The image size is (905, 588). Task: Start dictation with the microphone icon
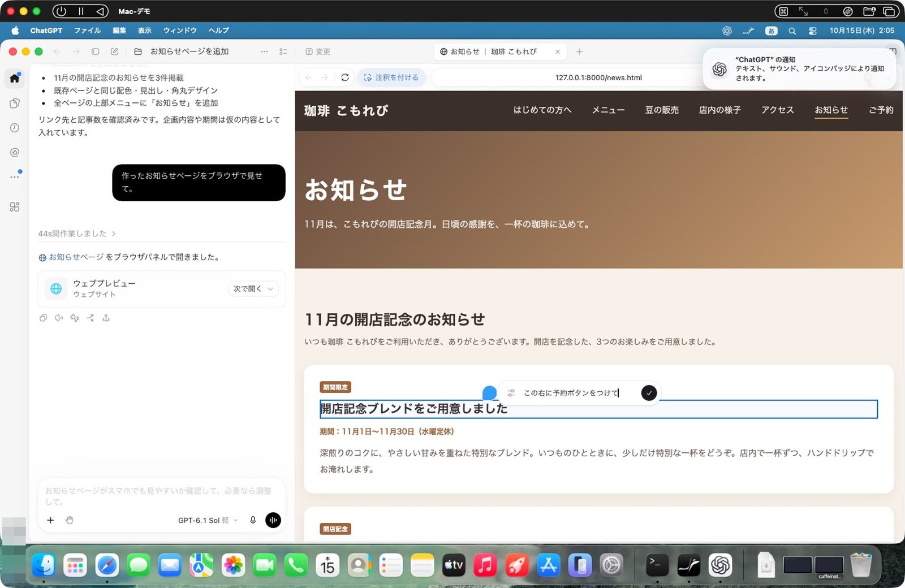253,520
